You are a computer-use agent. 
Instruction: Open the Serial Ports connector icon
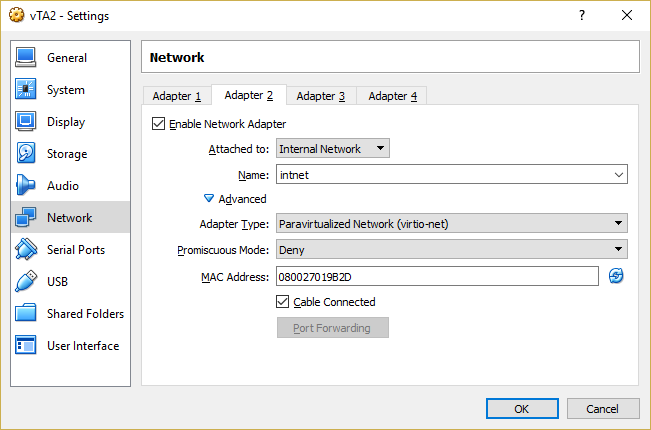(x=26, y=249)
